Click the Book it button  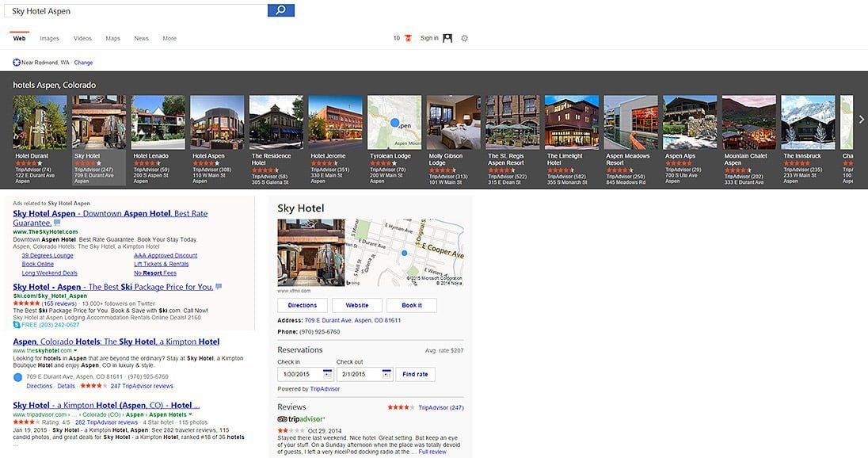412,305
